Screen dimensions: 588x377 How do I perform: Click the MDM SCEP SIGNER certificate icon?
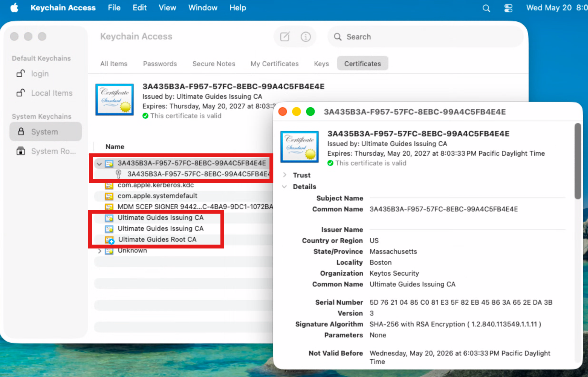click(x=109, y=207)
